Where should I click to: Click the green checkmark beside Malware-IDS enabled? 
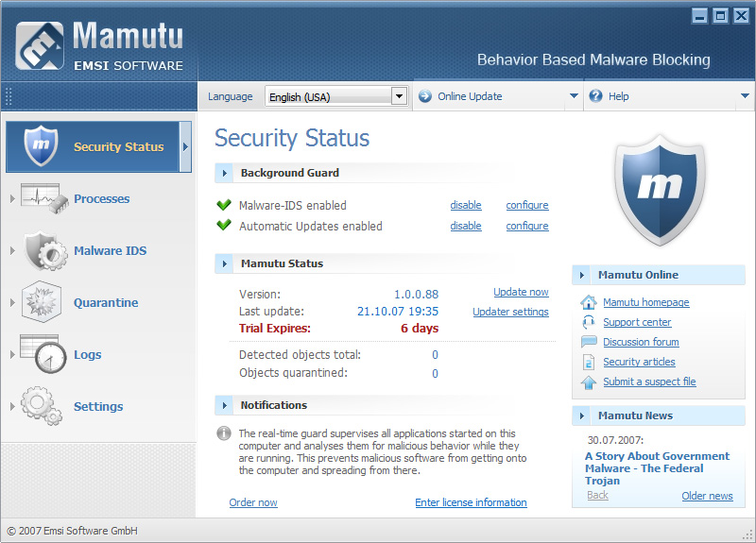point(224,205)
